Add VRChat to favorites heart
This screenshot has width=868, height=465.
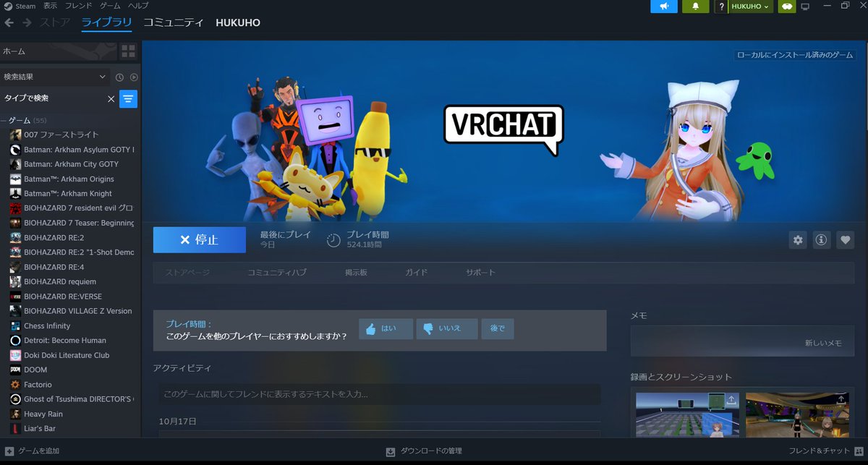[845, 240]
